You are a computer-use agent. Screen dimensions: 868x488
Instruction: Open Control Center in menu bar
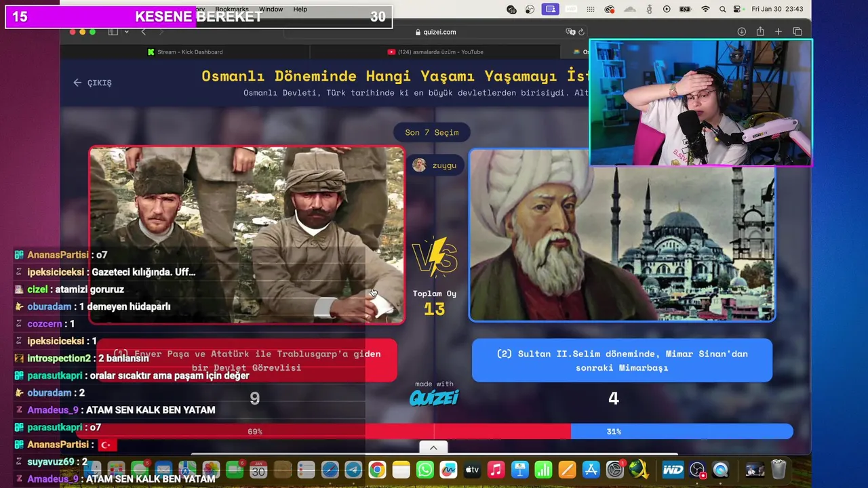[737, 9]
